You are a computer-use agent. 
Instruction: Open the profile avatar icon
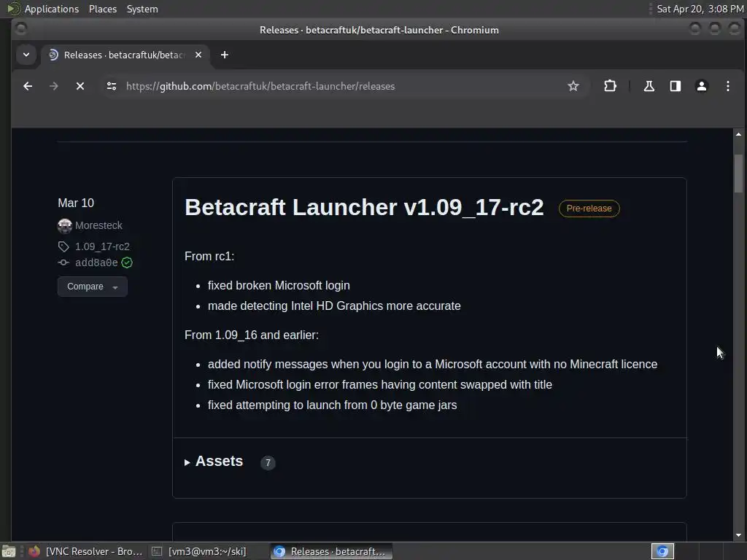point(701,86)
